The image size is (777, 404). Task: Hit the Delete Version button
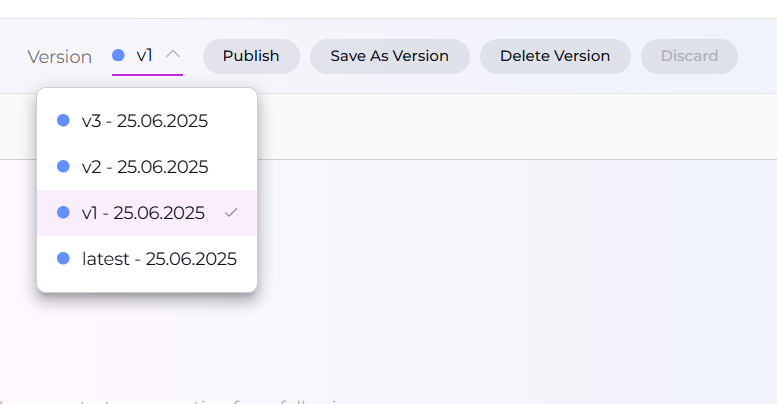click(555, 56)
